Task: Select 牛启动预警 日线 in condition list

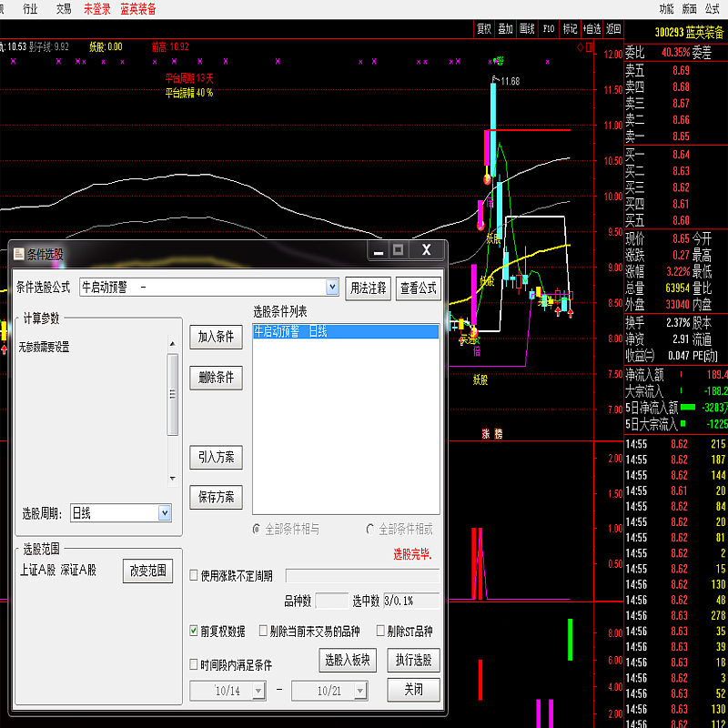Action: click(x=345, y=332)
